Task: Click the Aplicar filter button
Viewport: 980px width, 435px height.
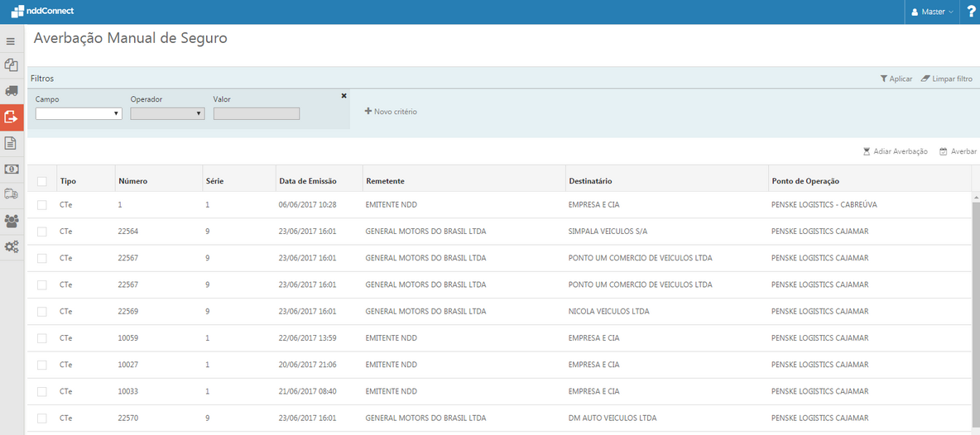Action: [896, 79]
